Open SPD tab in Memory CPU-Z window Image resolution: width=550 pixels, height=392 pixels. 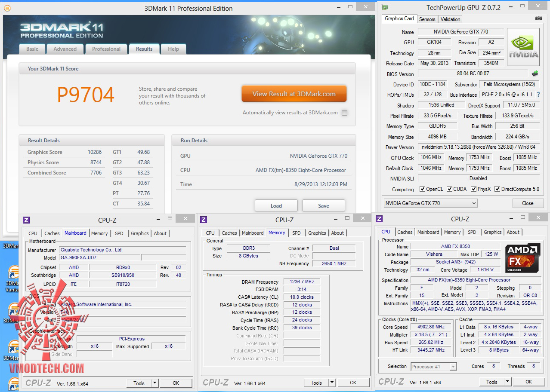297,233
